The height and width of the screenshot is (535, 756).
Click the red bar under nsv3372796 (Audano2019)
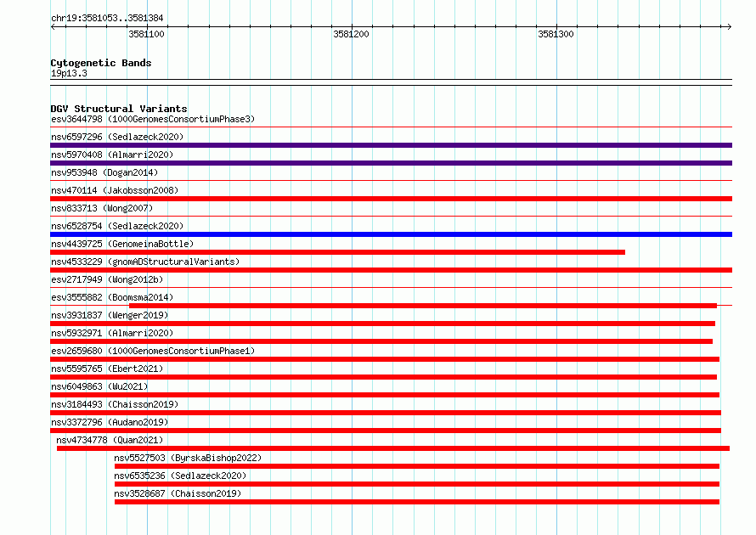pyautogui.click(x=386, y=431)
